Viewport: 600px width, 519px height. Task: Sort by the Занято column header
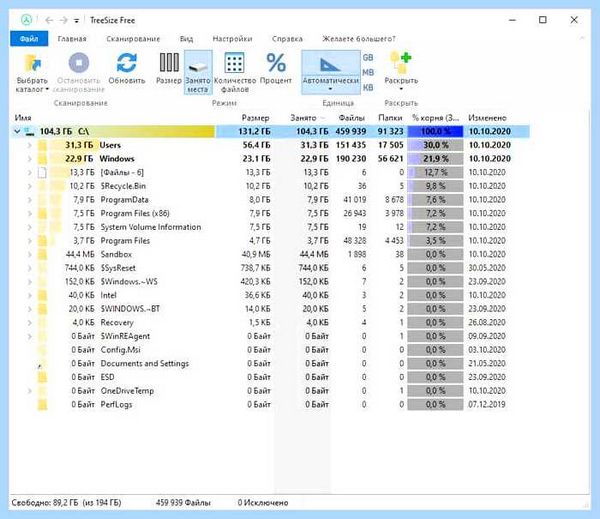tap(303, 118)
